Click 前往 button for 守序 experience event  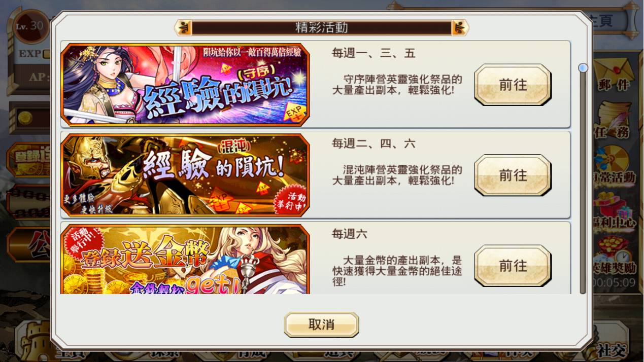click(x=513, y=85)
